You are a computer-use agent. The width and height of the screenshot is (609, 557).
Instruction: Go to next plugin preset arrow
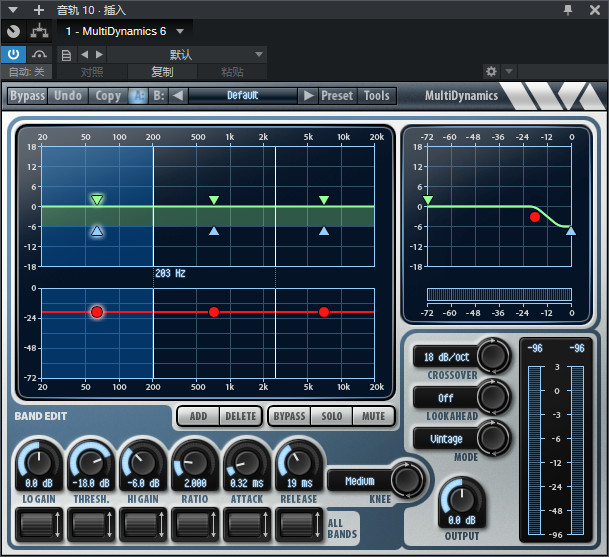(x=309, y=96)
